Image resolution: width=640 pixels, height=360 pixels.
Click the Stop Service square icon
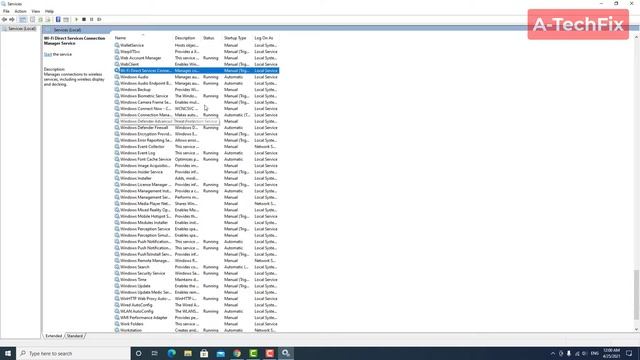(x=84, y=20)
